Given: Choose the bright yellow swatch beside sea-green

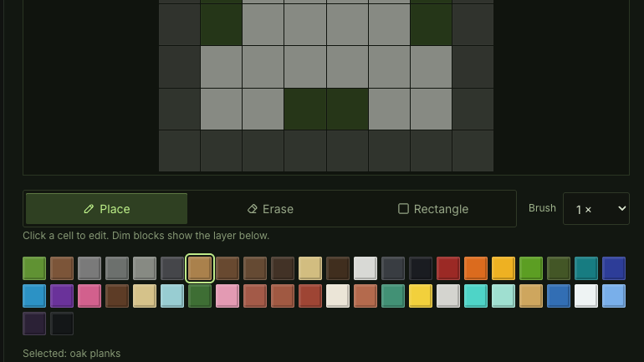Looking at the screenshot, I should coord(421,295).
